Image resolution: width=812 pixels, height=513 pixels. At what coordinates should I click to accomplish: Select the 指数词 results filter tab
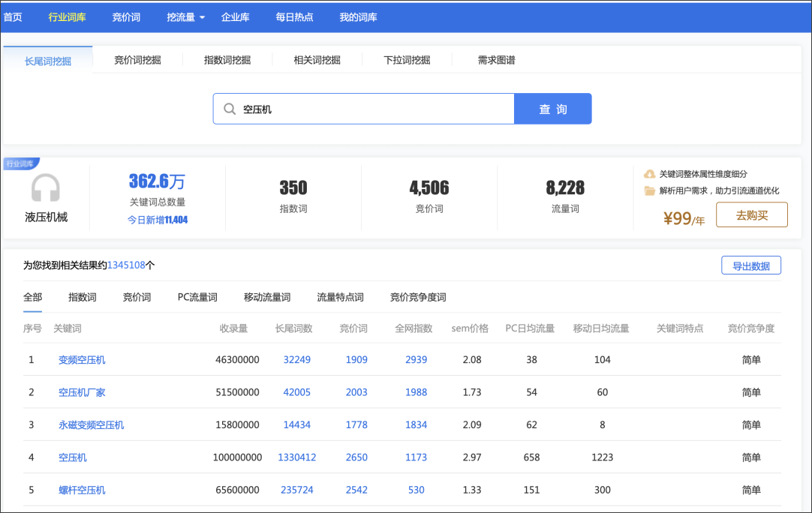pos(83,297)
